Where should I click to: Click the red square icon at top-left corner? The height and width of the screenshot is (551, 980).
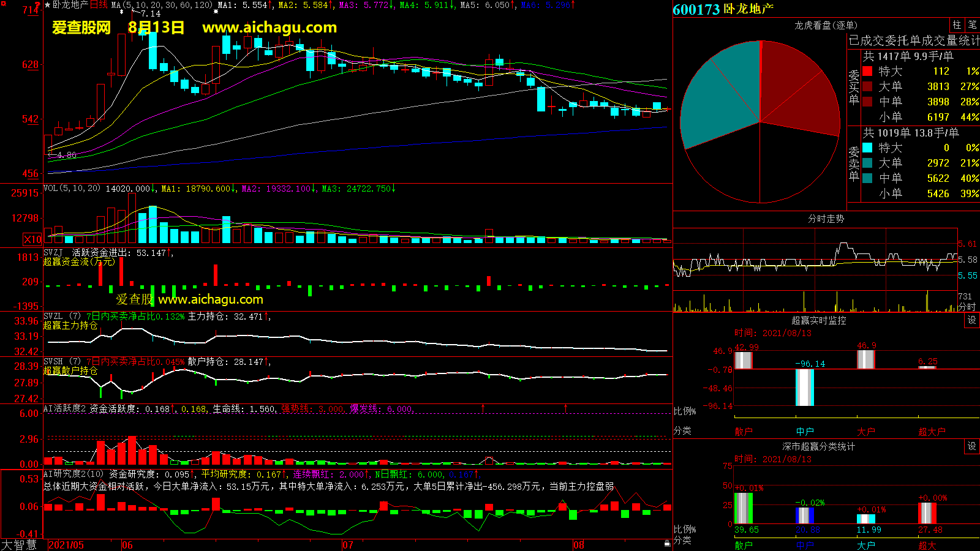coord(4,4)
